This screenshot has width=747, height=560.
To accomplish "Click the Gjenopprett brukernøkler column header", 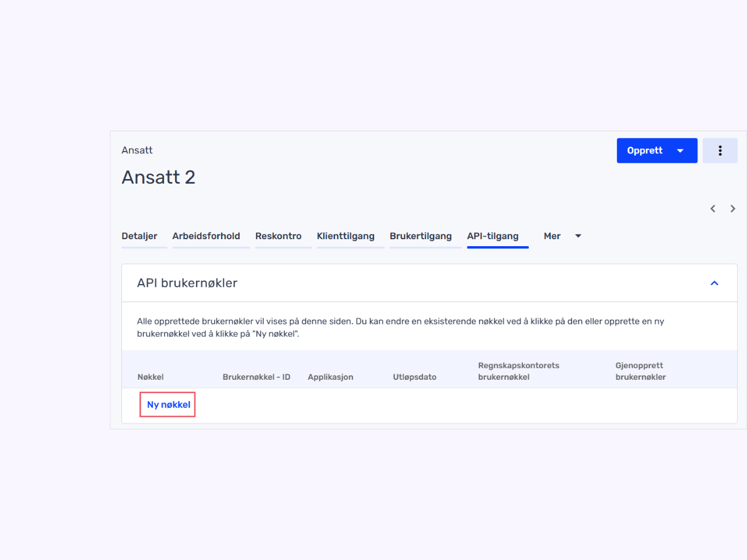I will click(x=641, y=371).
